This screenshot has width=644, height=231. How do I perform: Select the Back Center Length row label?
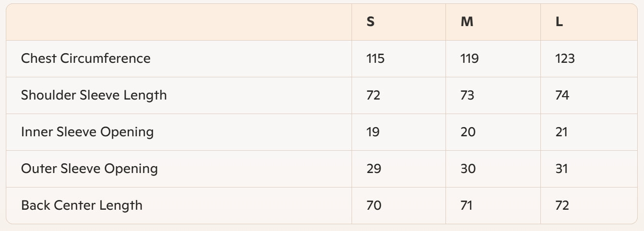82,205
